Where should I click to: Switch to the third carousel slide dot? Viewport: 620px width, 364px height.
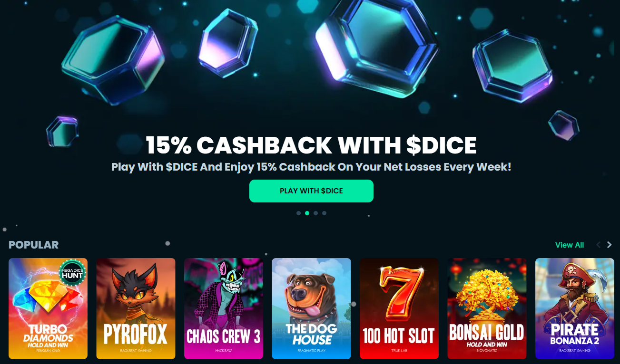pyautogui.click(x=315, y=213)
